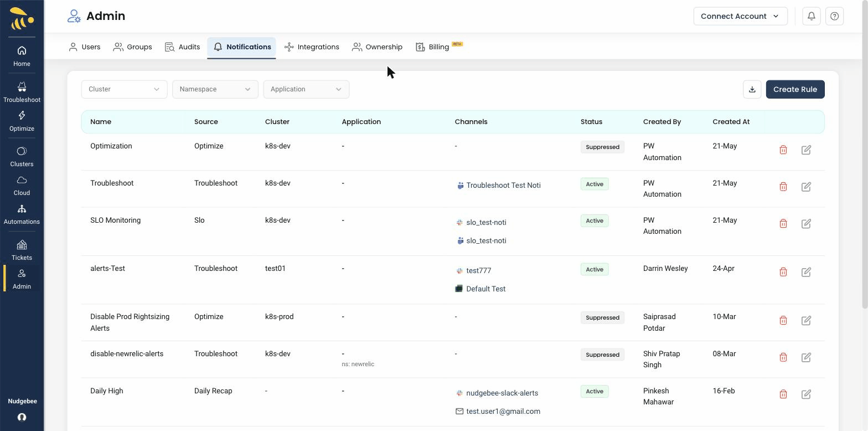Open Automations from the sidebar
Image resolution: width=868 pixels, height=431 pixels.
click(22, 214)
